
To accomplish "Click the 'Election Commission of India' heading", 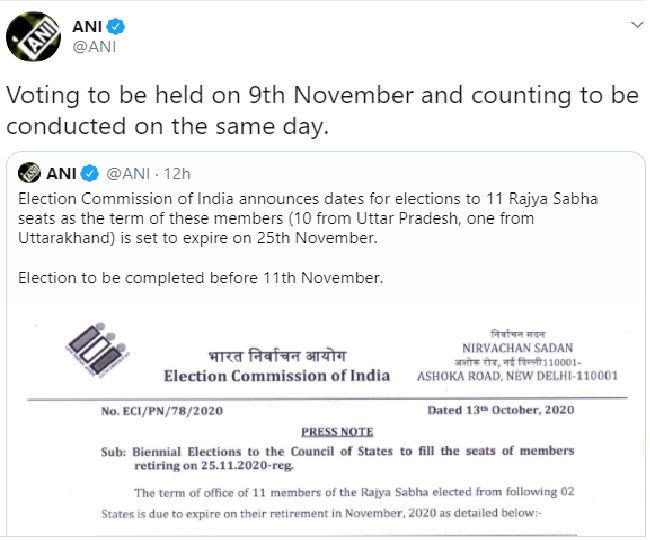I will tap(276, 376).
